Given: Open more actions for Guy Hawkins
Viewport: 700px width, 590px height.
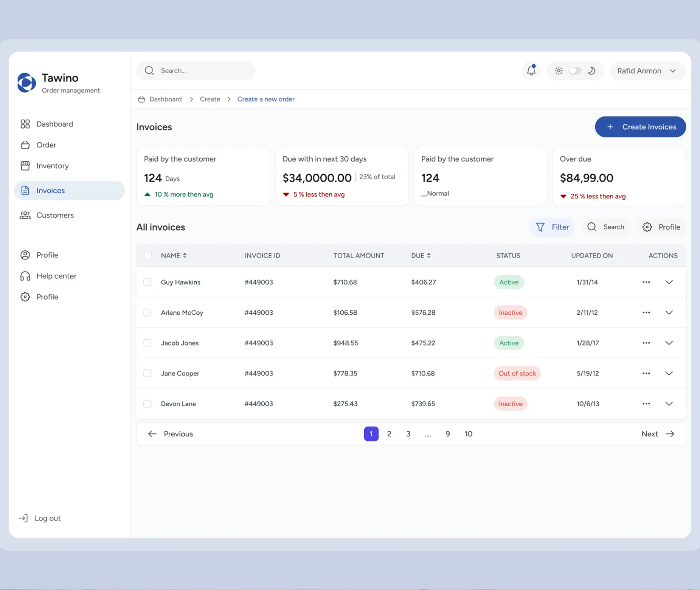Looking at the screenshot, I should point(646,282).
